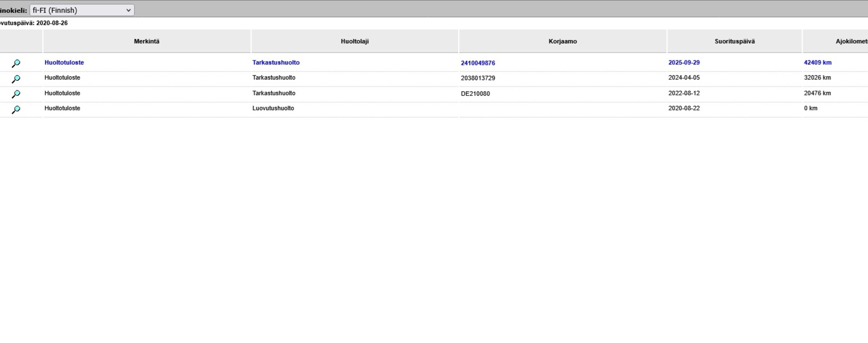
Task: View details icon for 2022-08-12 entry
Action: (16, 94)
